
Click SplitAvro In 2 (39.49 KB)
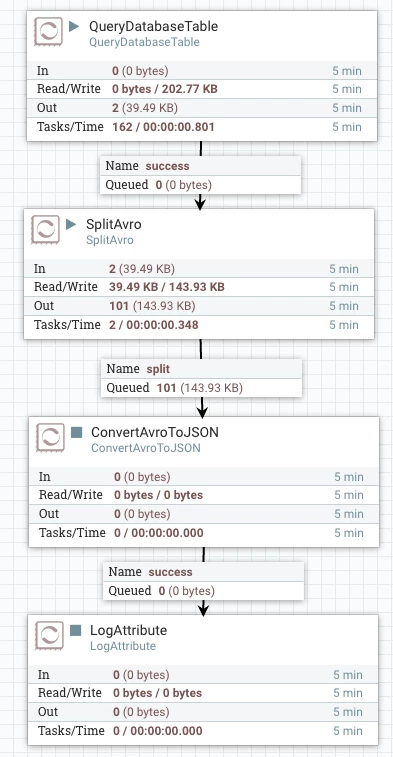pos(199,268)
